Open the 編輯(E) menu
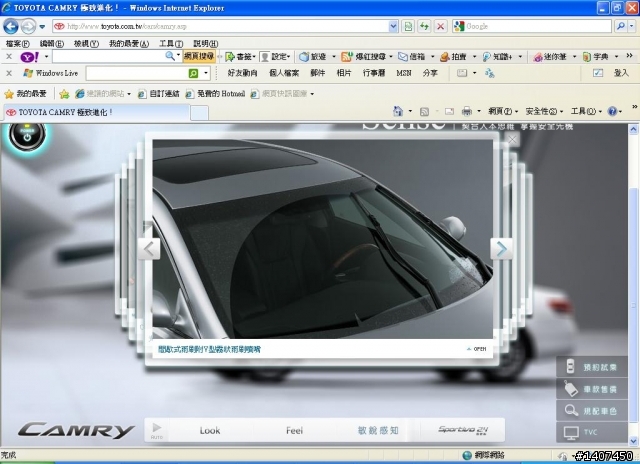Image resolution: width=640 pixels, height=464 pixels. coord(52,43)
